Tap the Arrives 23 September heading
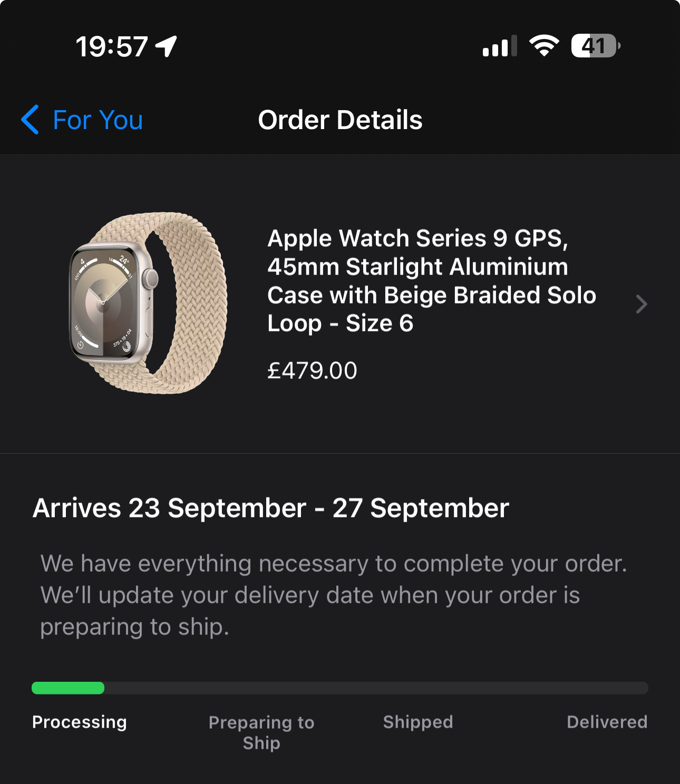This screenshot has width=680, height=784. point(271,508)
